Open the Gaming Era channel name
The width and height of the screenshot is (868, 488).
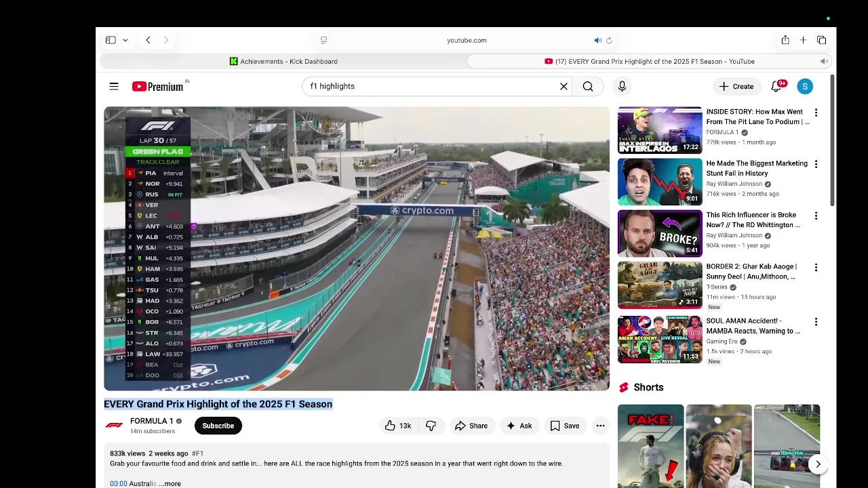pos(722,342)
